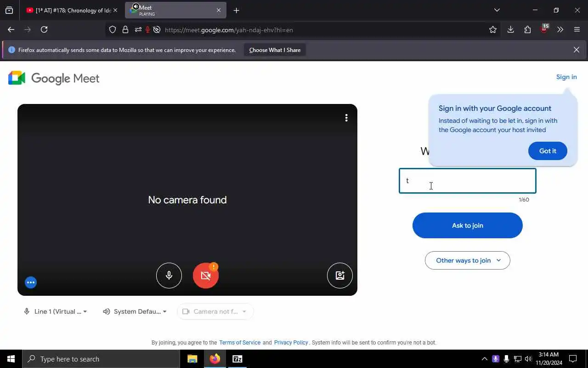Mute the Meet tab audio icon
Viewport: 588px width, 368px height.
click(136, 7)
